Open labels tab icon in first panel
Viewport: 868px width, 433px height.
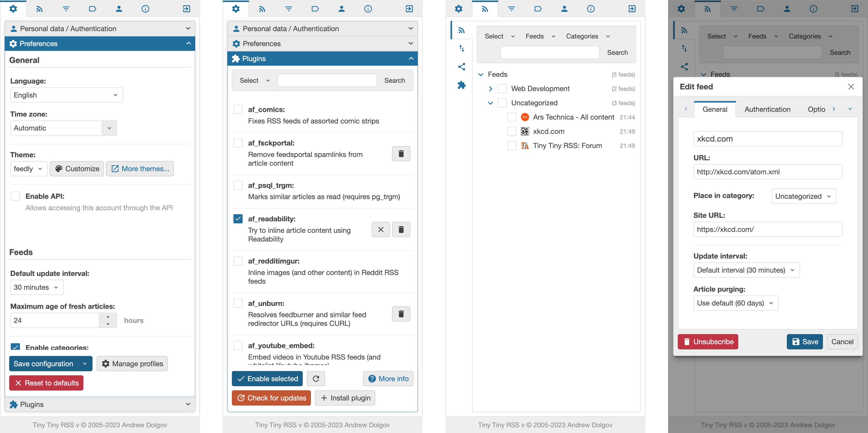[92, 9]
